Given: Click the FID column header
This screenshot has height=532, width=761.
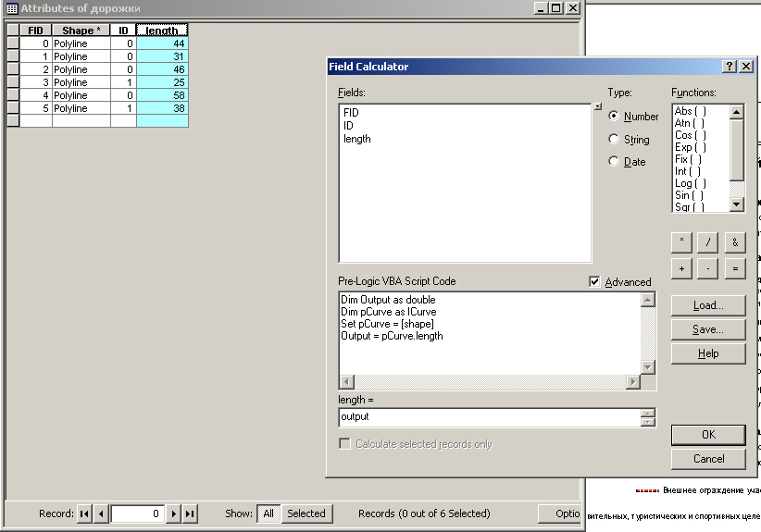Looking at the screenshot, I should click(x=35, y=30).
